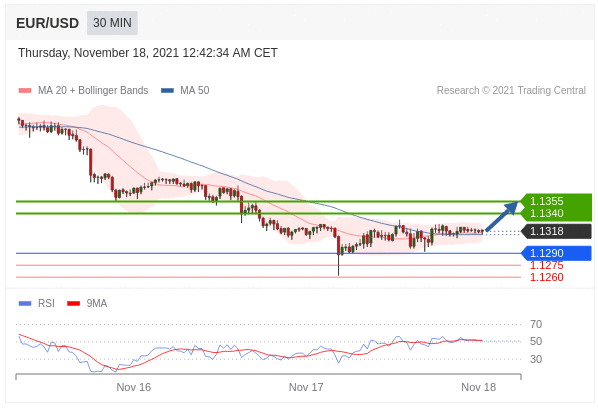
Task: Click the RSI blue legend swatch
Action: 25,304
